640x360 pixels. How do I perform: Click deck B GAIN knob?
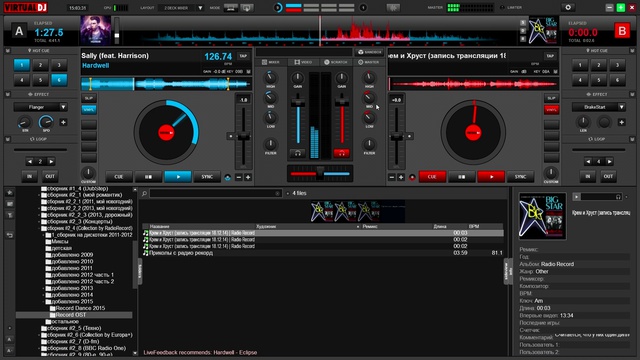(x=342, y=78)
